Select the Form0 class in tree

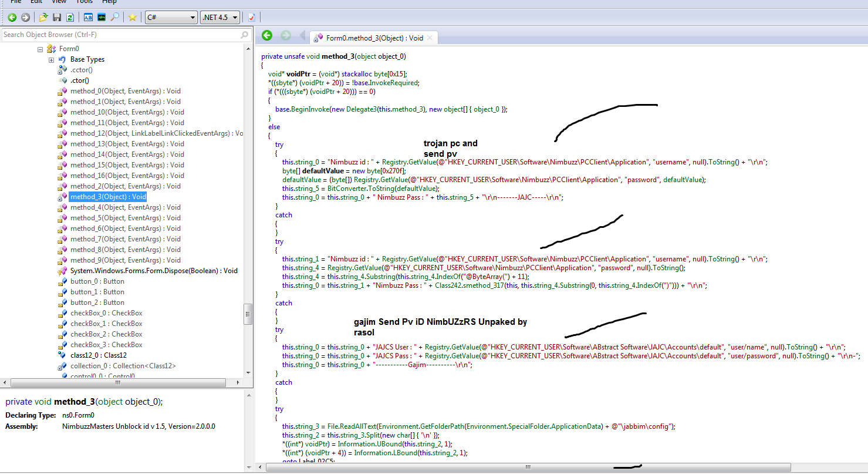[69, 49]
